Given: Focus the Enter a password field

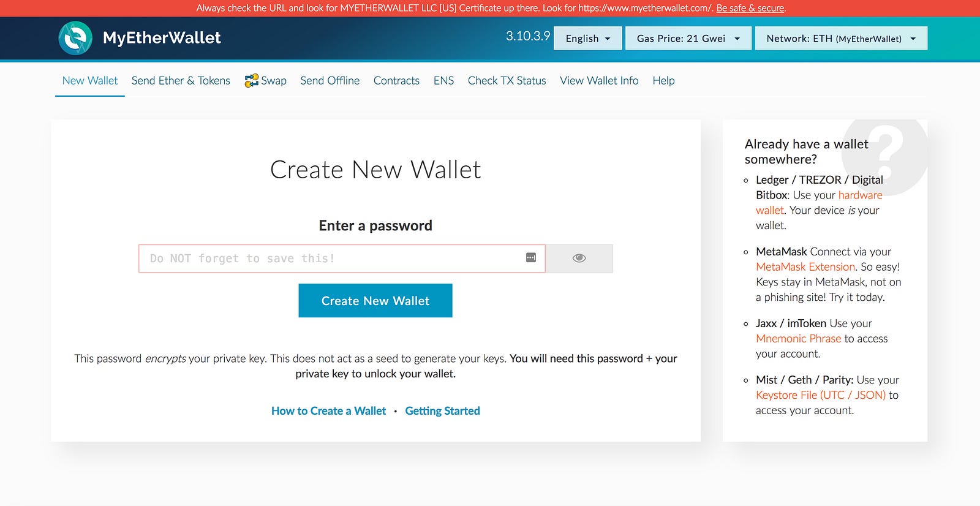Looking at the screenshot, I should point(342,259).
